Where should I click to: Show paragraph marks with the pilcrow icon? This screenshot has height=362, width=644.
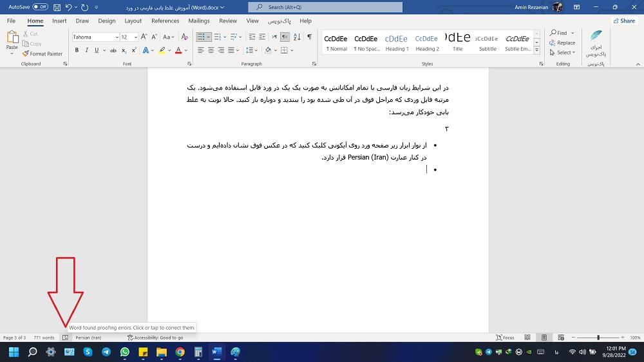(x=309, y=37)
